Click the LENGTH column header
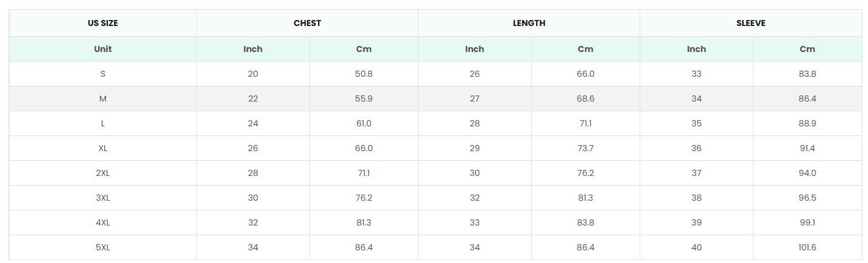Image resolution: width=868 pixels, height=263 pixels. tap(529, 24)
